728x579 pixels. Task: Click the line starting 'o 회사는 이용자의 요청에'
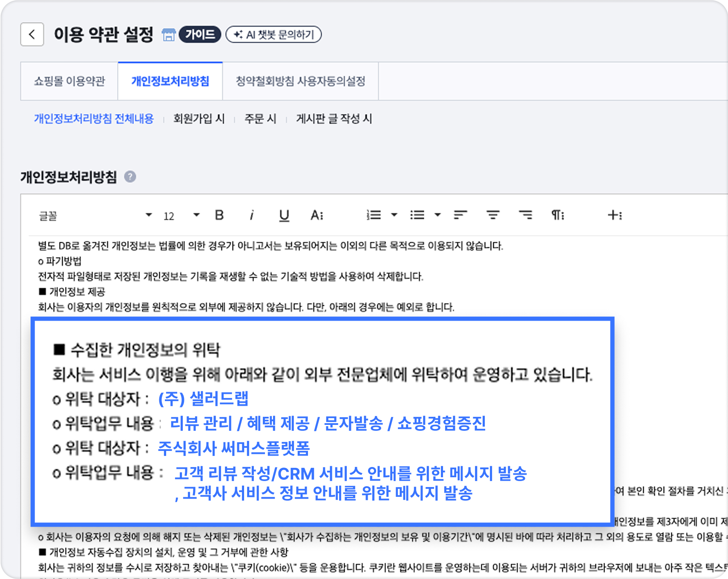(x=383, y=537)
